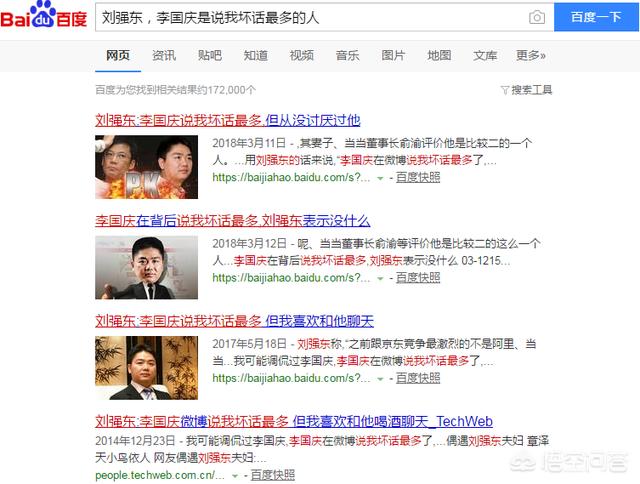The image size is (640, 484).
Task: Click the bamboo background thumbnail in third result
Action: point(147,368)
